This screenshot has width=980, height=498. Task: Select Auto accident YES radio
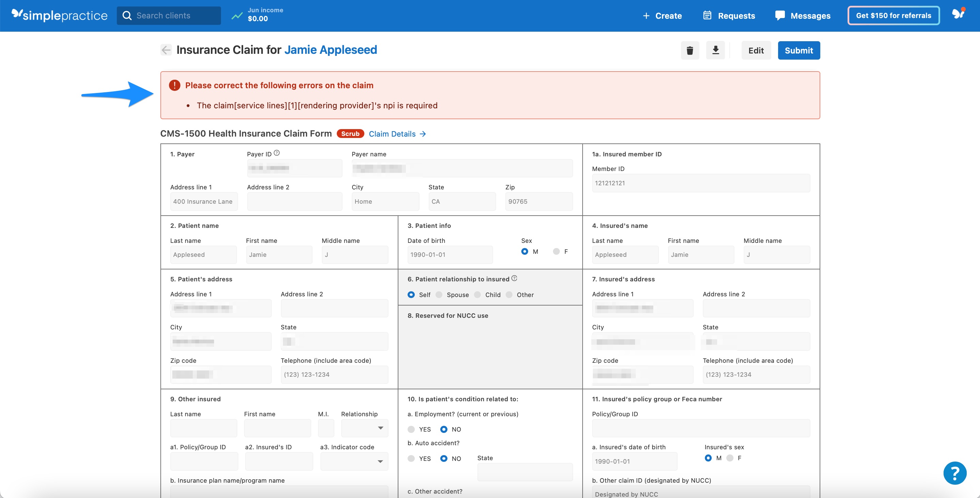coord(411,458)
